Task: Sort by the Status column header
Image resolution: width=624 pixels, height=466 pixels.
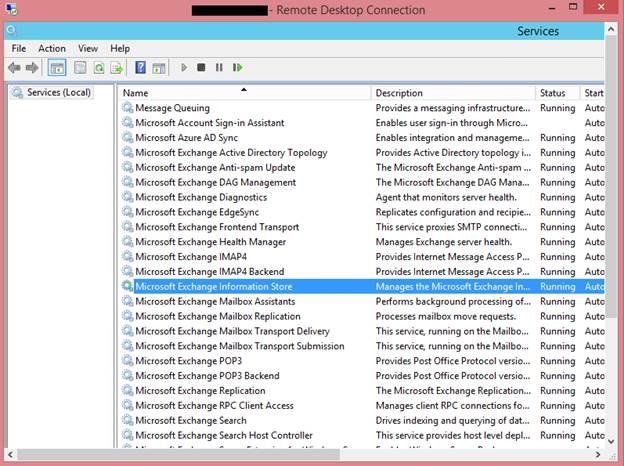Action: coord(552,93)
